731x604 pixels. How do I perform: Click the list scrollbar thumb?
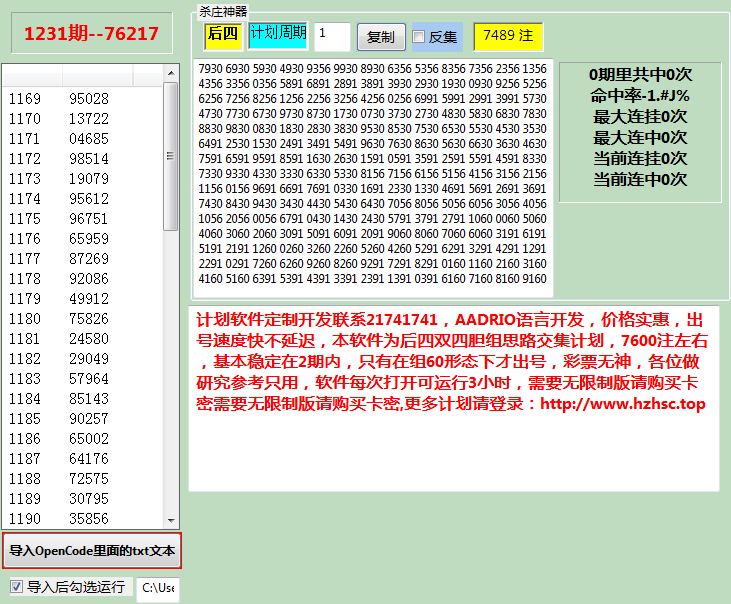point(171,156)
